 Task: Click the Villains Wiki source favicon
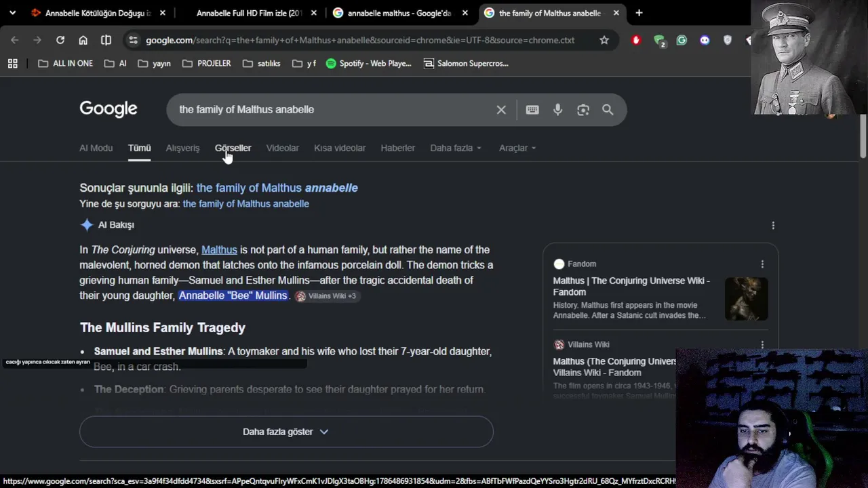(559, 344)
